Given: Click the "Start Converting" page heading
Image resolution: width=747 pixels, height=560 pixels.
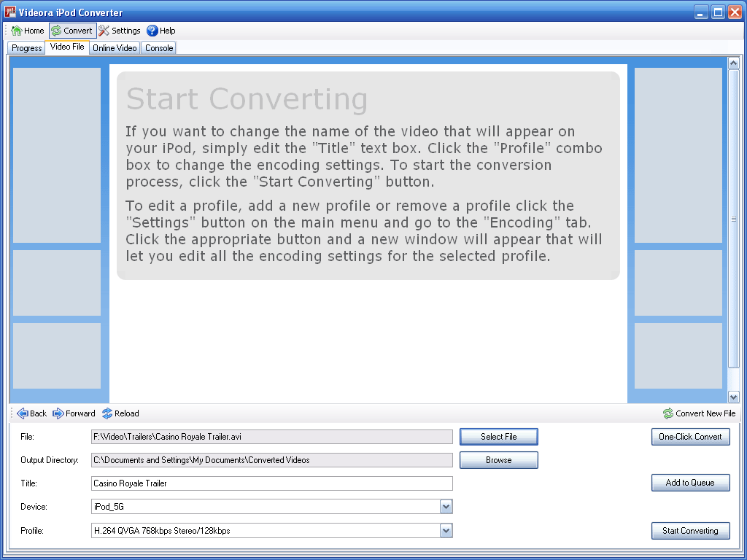Looking at the screenshot, I should tap(247, 99).
